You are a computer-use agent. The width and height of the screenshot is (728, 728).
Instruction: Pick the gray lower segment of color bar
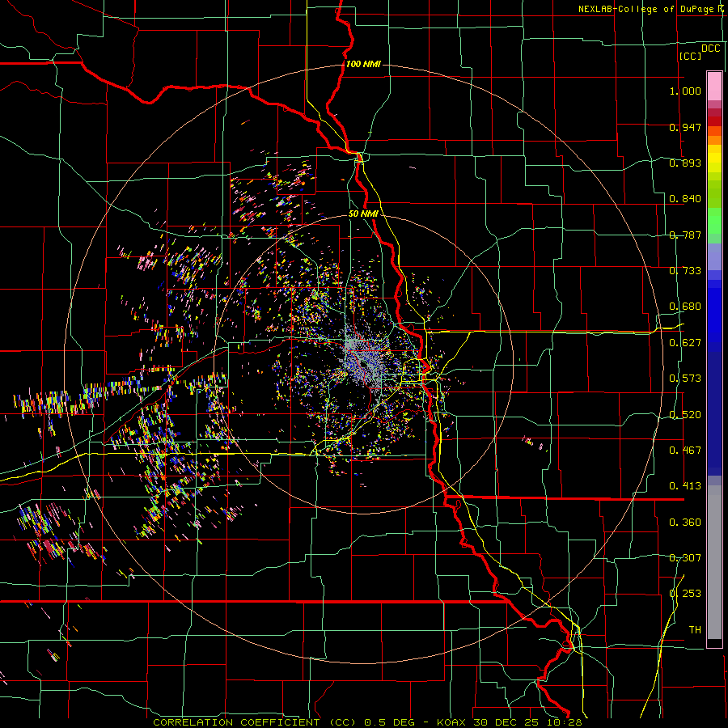714,562
